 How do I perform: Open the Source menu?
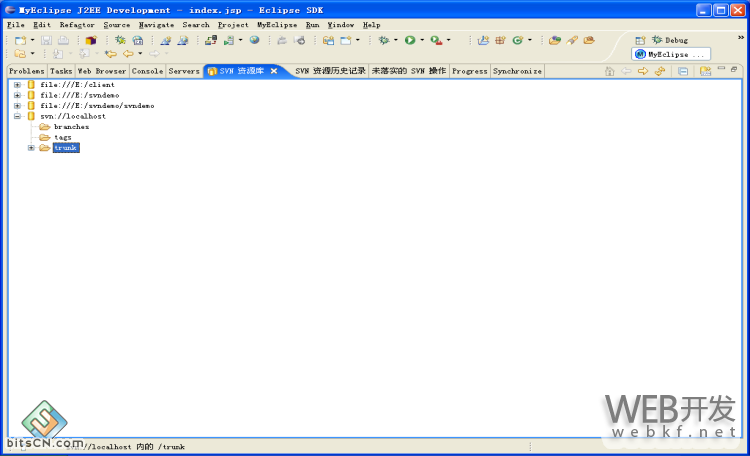pyautogui.click(x=117, y=25)
